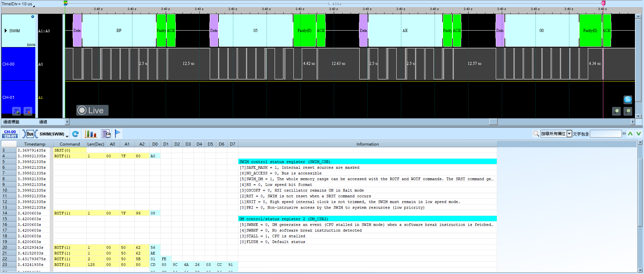
Task: Refresh the bus decode table
Action: 75,134
